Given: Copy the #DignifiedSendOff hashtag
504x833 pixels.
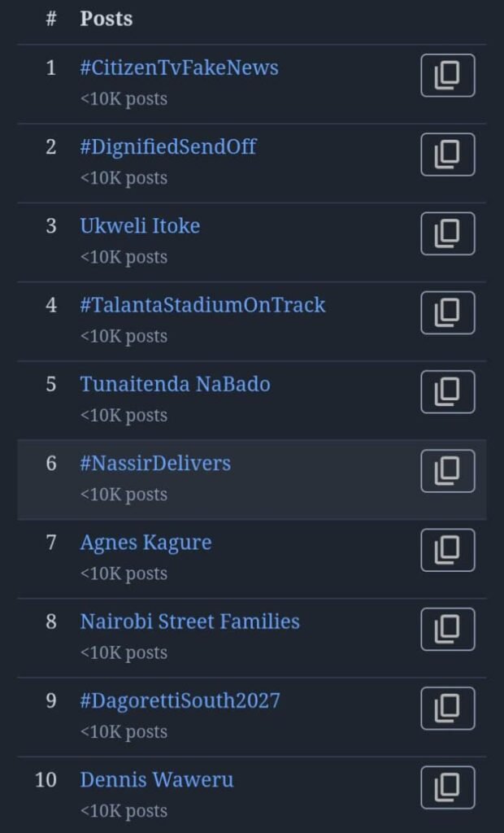Looking at the screenshot, I should coord(447,155).
